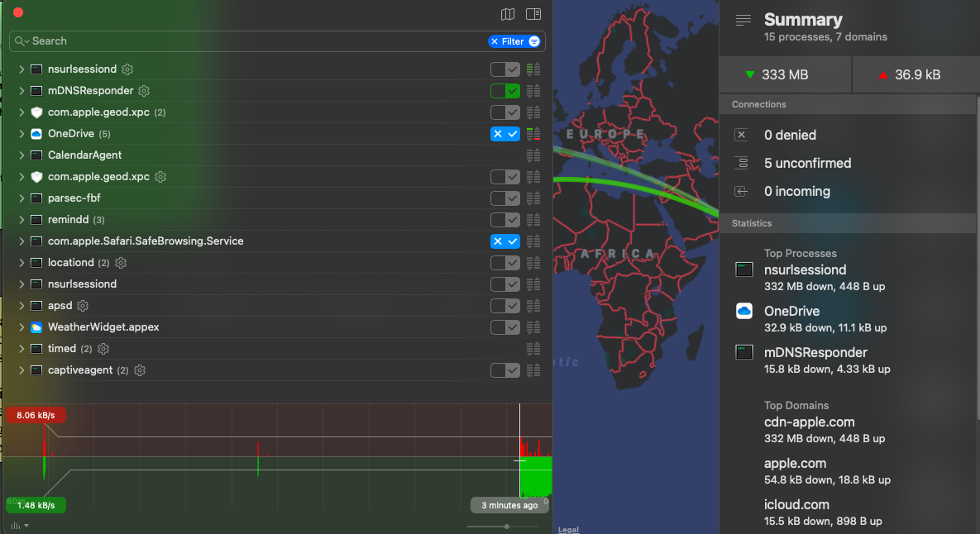Screen dimensions: 980x534
Task: Toggle the rule switch for WeatherWidget.appex
Action: 505,327
